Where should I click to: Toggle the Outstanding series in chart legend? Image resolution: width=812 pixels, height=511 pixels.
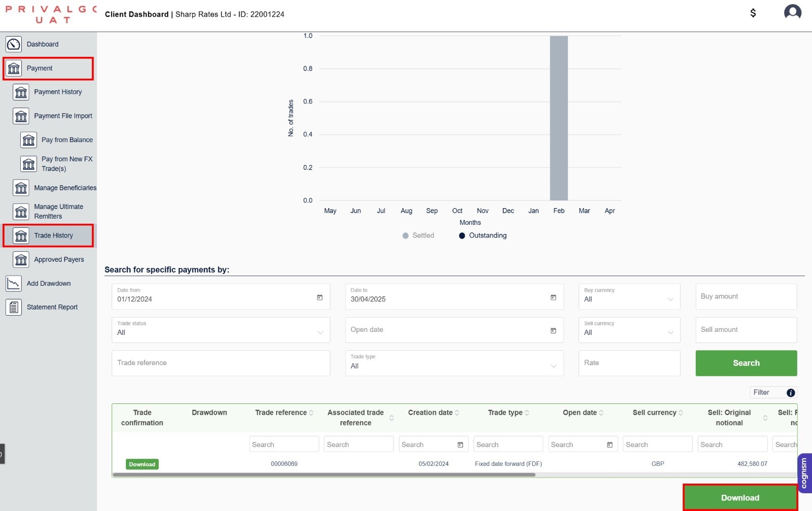[483, 235]
